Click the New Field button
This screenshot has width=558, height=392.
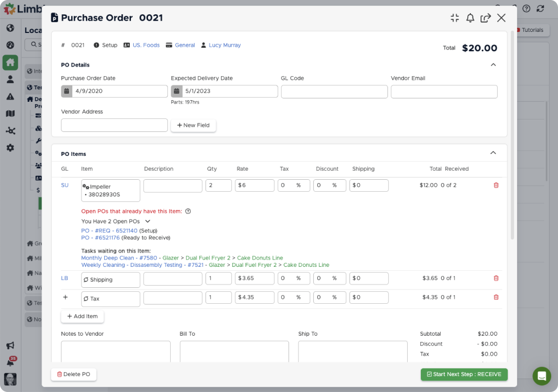[x=193, y=125]
